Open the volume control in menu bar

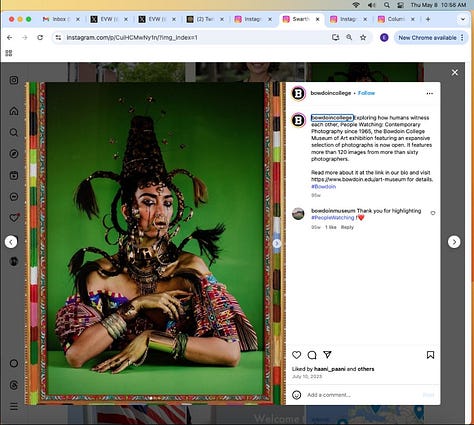[x=372, y=5]
